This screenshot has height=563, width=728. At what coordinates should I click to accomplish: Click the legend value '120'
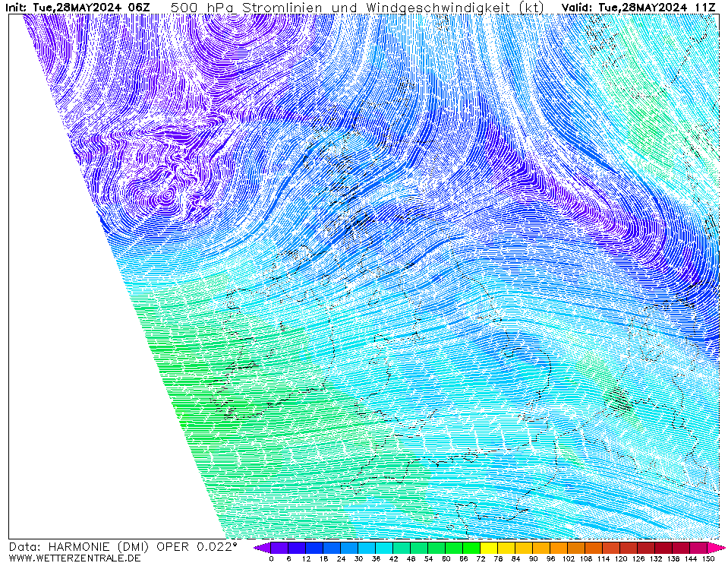point(621,558)
